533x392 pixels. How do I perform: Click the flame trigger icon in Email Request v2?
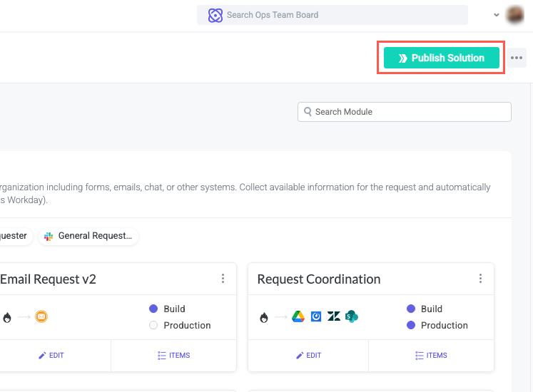point(7,317)
